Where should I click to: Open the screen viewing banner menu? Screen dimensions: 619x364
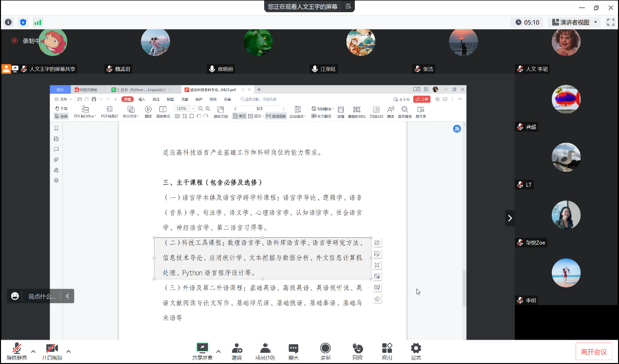tap(348, 6)
